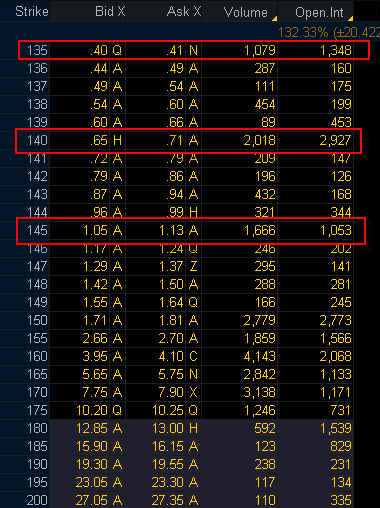Click the 132.33% implied volatility label
This screenshot has width=380, height=508.
303,32
